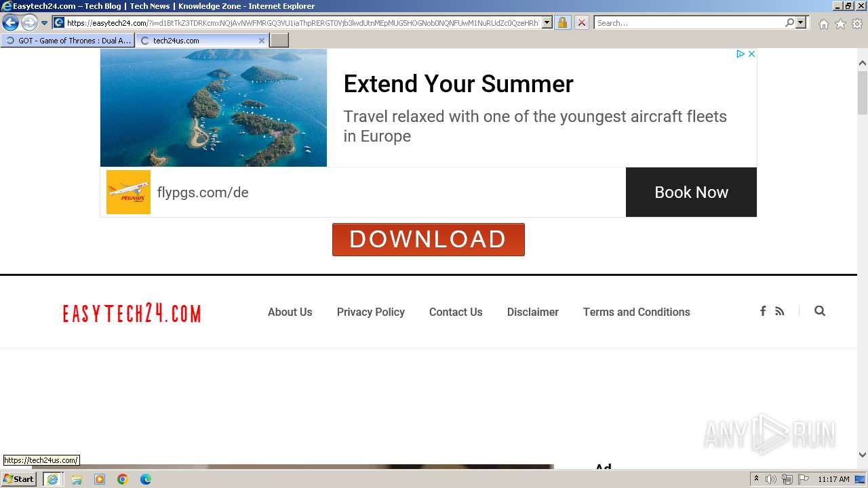
Task: Click Extend Your Summer ad headline
Action: click(458, 84)
